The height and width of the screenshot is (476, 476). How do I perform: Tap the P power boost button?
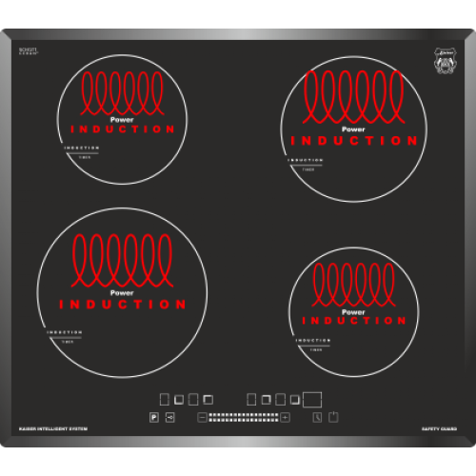tap(154, 417)
